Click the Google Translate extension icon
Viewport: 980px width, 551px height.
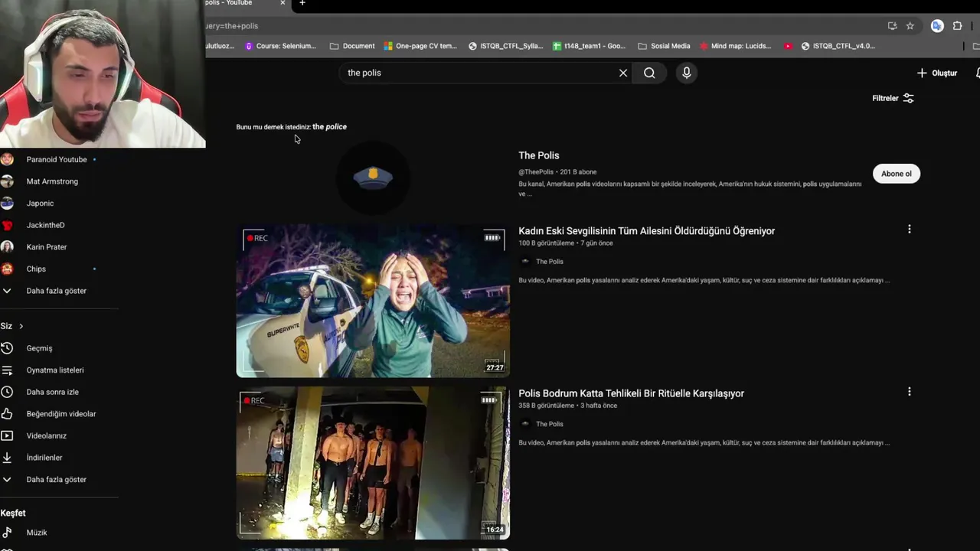click(x=937, y=26)
